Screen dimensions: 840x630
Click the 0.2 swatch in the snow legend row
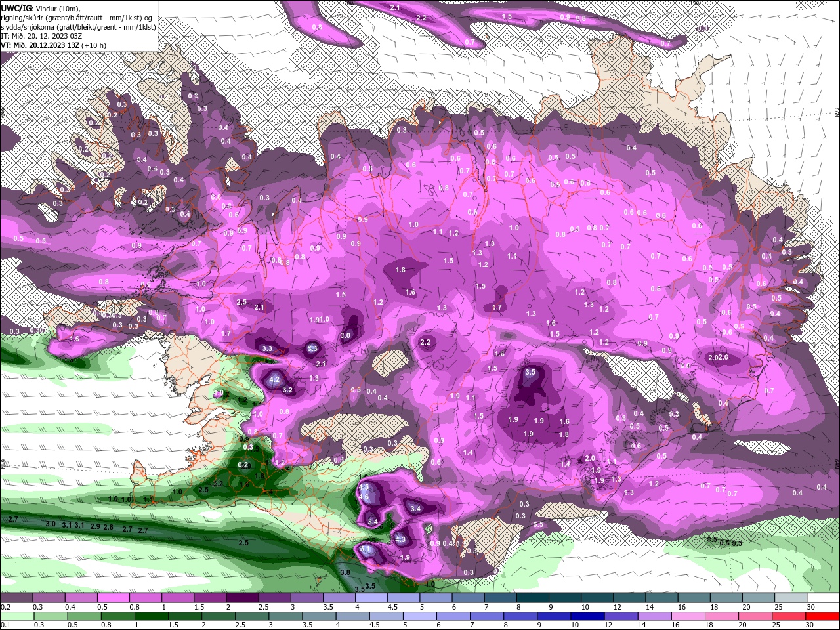(16, 598)
